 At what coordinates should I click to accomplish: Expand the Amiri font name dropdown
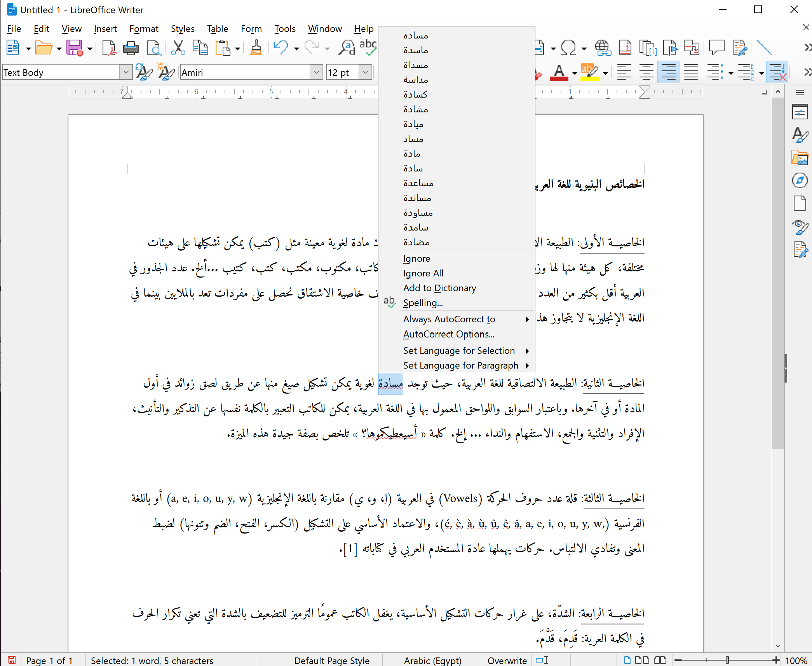pos(316,72)
